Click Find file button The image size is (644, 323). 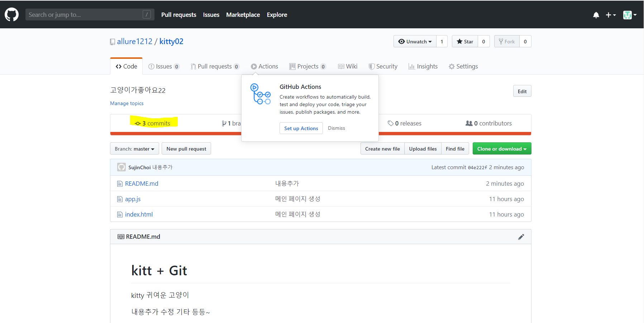(x=455, y=149)
